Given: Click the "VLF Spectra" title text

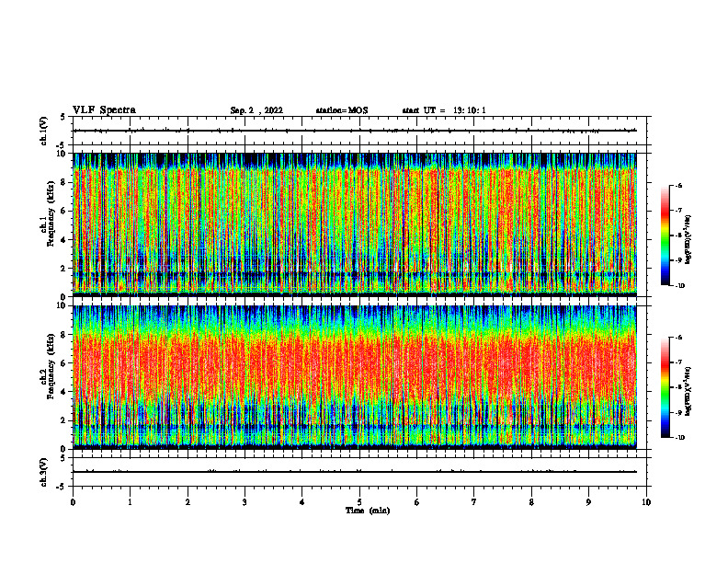Looking at the screenshot, I should (104, 110).
